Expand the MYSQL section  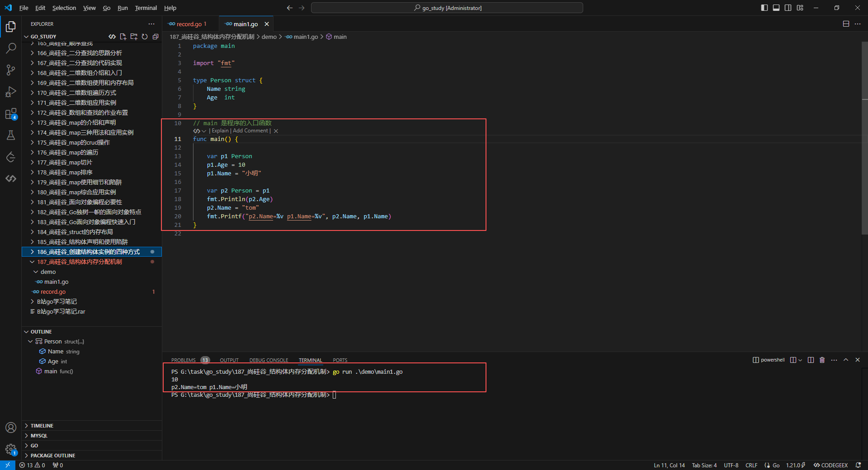[x=92, y=436]
